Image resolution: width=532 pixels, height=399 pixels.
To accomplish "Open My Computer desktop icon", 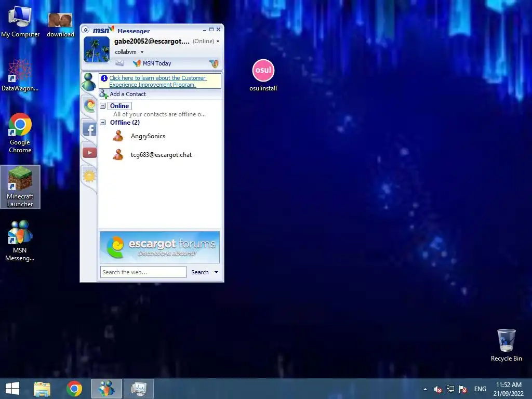I will (x=20, y=21).
